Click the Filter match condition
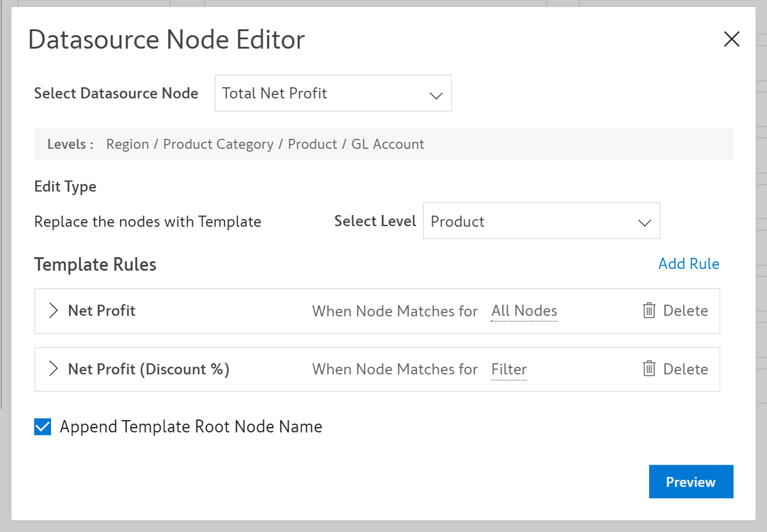767x532 pixels. 508,369
